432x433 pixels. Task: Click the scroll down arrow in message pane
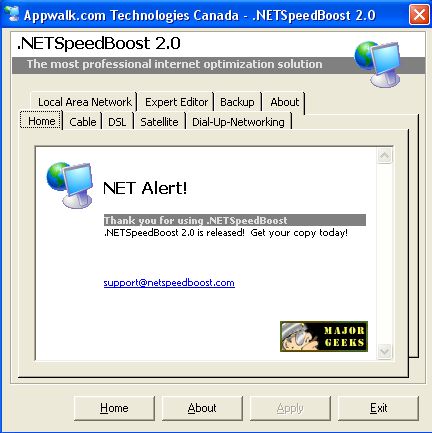(384, 351)
